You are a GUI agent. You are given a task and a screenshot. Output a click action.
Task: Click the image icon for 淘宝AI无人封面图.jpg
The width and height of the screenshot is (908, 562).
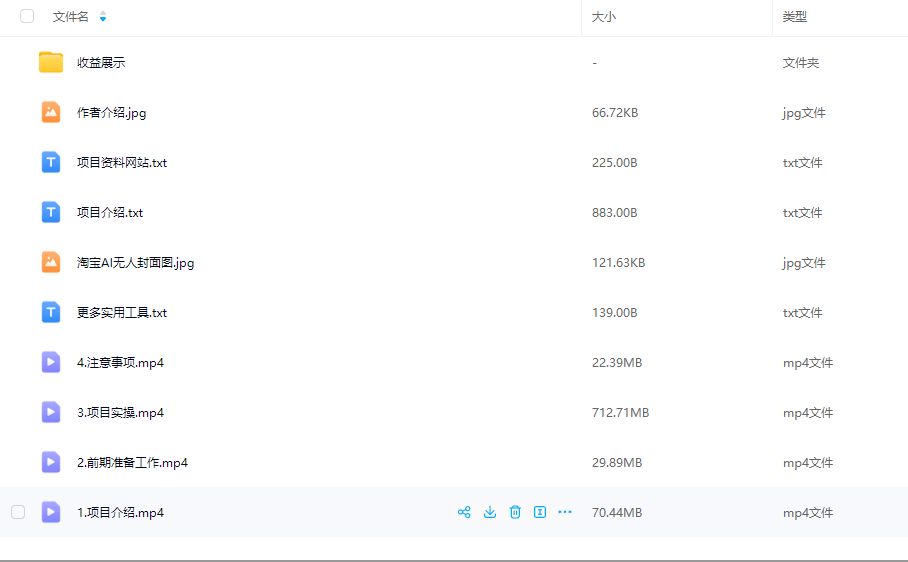(51, 262)
